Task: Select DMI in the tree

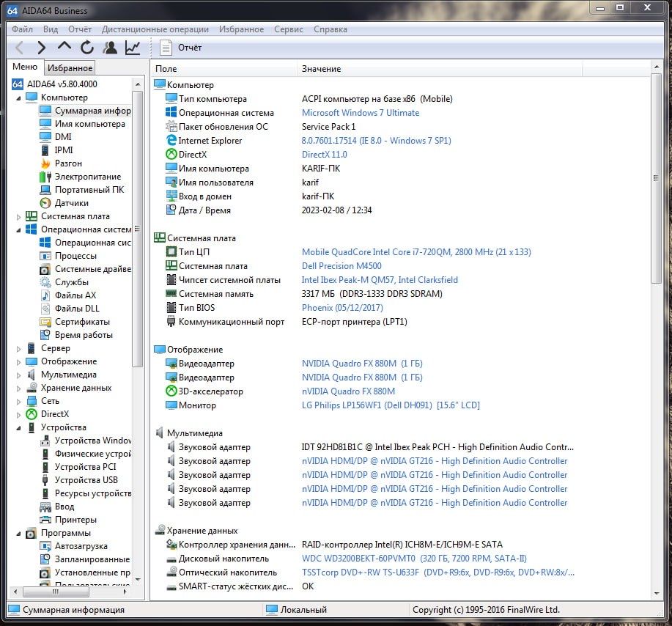Action: pos(63,137)
